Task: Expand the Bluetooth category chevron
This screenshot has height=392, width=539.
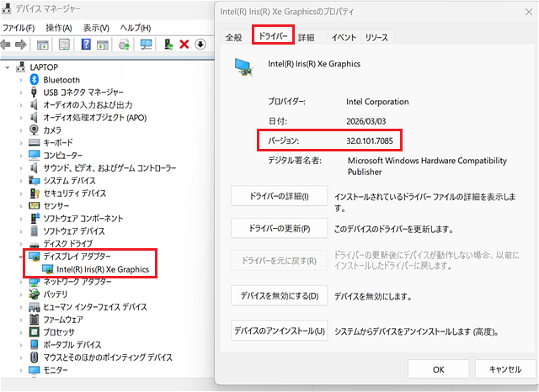Action: tap(21, 80)
